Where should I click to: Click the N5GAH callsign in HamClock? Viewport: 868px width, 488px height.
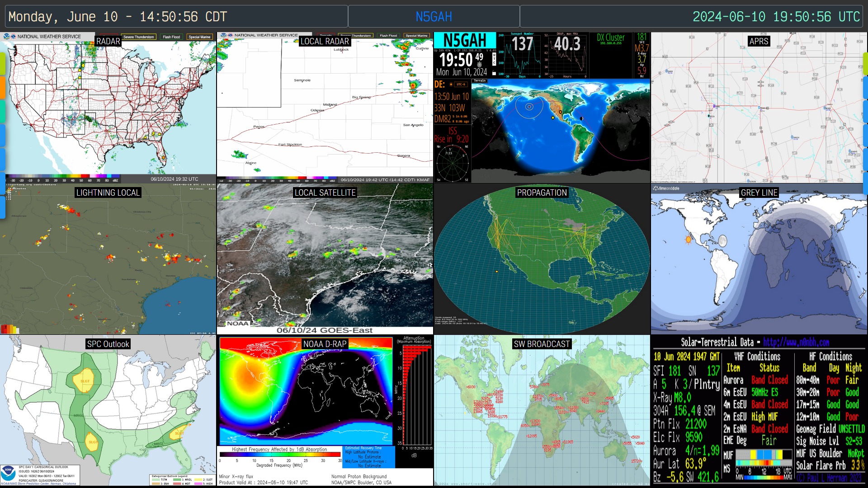[465, 40]
